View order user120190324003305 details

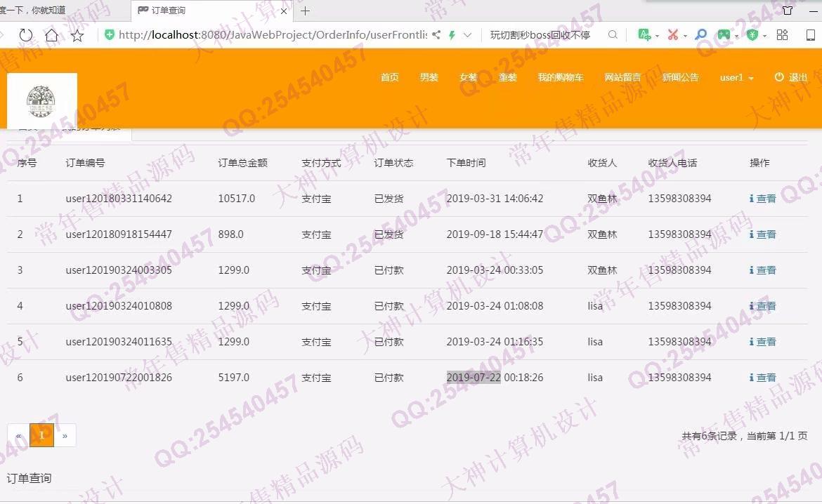point(763,270)
